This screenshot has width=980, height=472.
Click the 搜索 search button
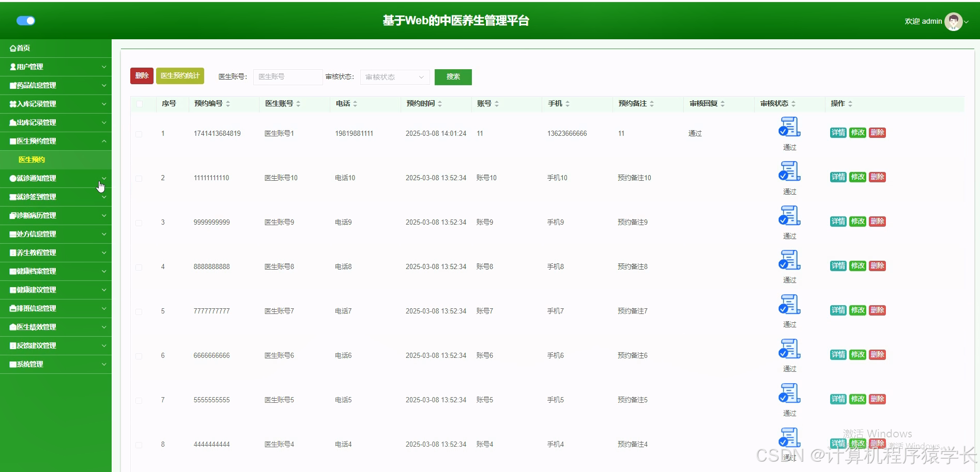tap(453, 76)
